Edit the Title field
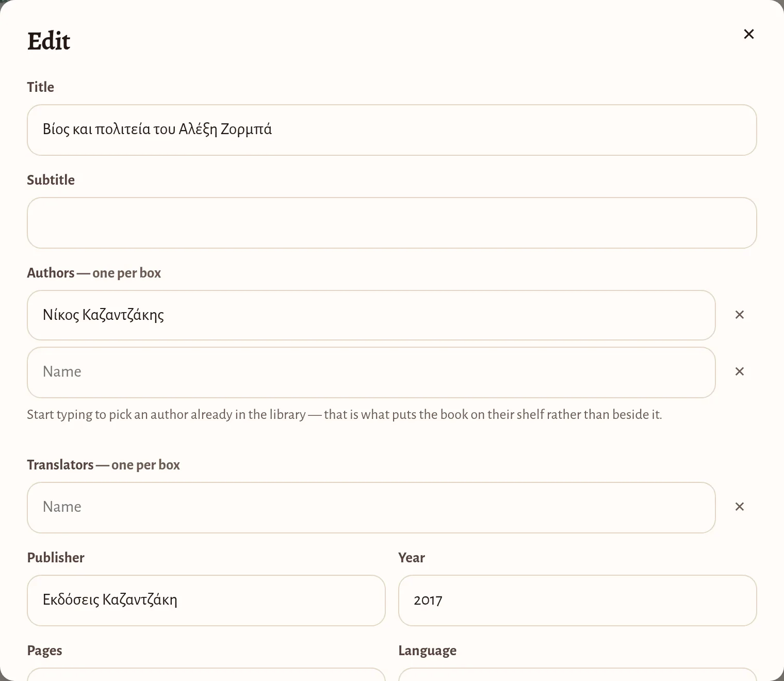The height and width of the screenshot is (681, 784). point(392,130)
